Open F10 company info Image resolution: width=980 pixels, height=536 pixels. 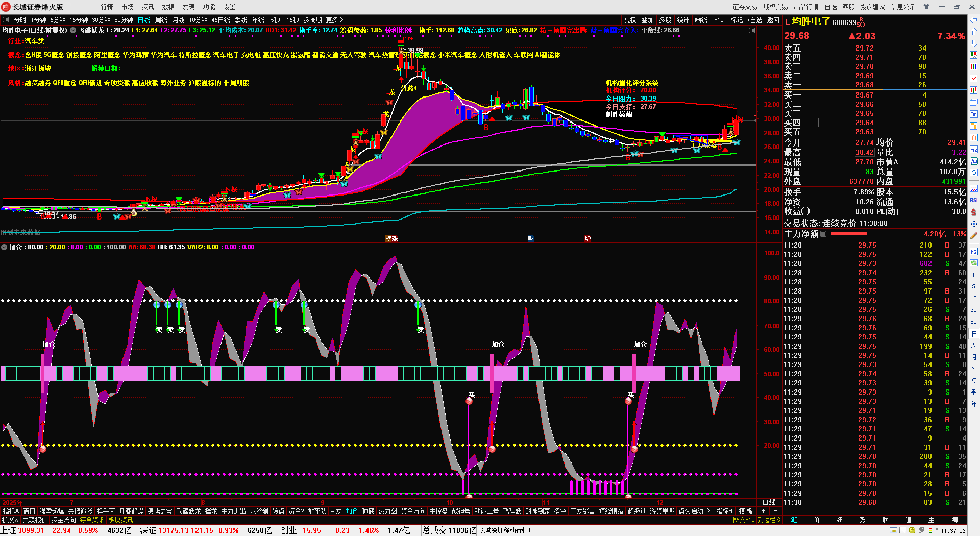[x=719, y=20]
